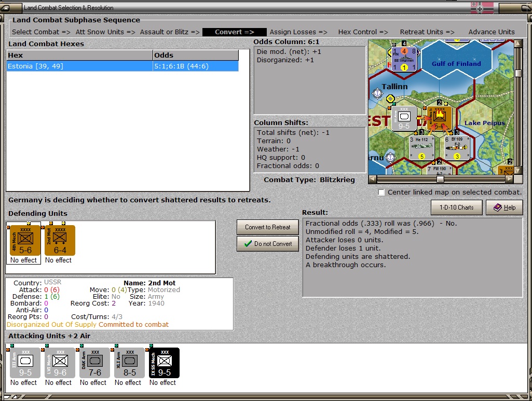Click the He 112 aircraft counter on map
Screen dimensions: 532x401
(x=422, y=148)
